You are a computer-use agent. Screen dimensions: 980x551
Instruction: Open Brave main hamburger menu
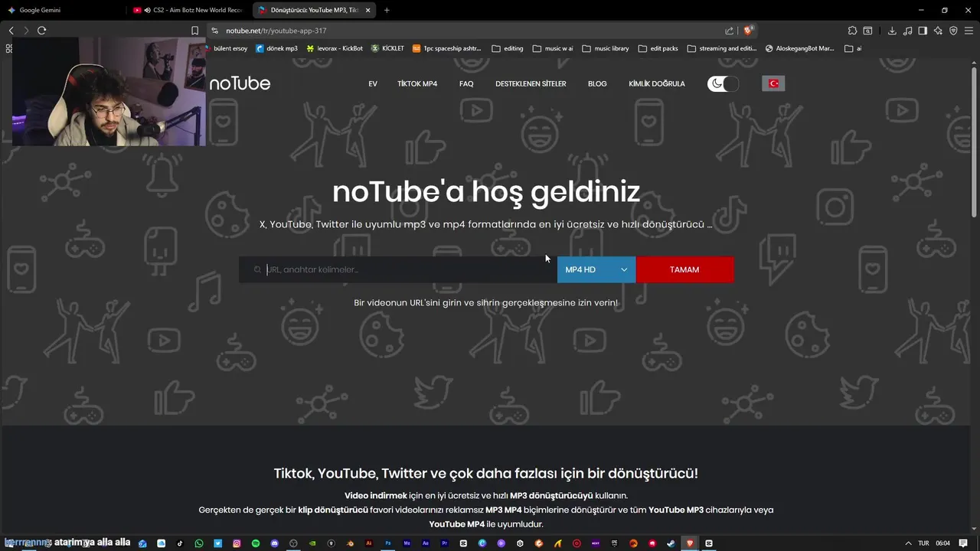[x=969, y=31]
